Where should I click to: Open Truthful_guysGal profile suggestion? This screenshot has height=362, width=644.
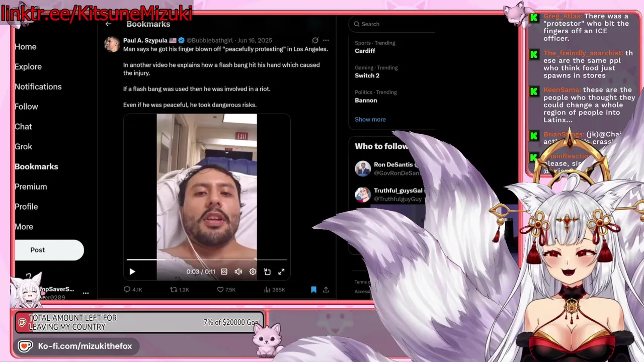point(398,191)
